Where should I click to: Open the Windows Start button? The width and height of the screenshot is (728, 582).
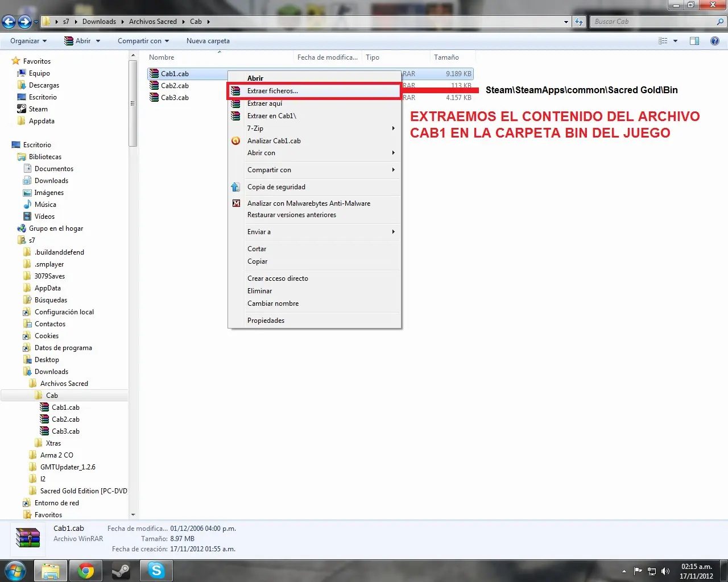point(15,571)
